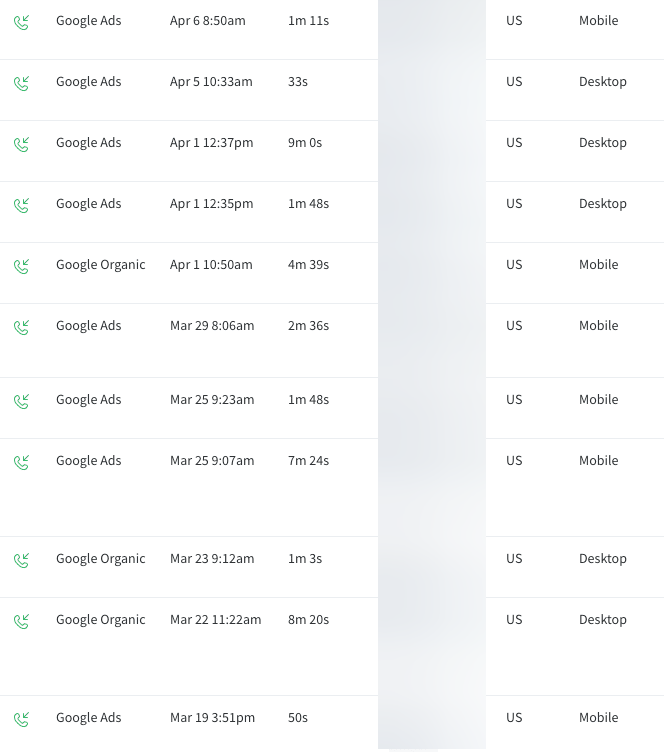Select the 4m 39s duration on the Google Organic row
This screenshot has width=664, height=752.
click(x=308, y=265)
